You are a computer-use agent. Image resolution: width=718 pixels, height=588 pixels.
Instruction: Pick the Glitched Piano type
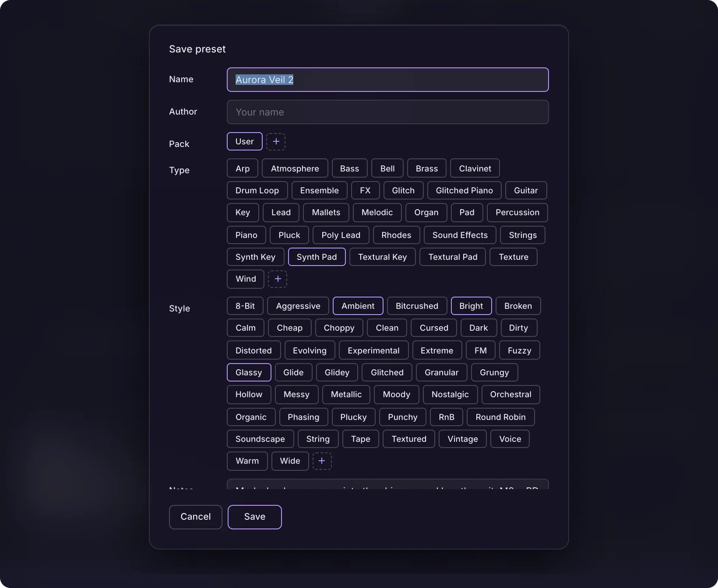tap(464, 190)
